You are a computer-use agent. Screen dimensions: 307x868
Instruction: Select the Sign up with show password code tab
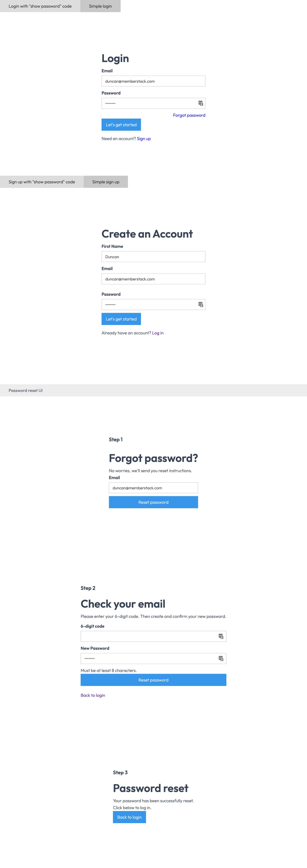[x=42, y=182]
